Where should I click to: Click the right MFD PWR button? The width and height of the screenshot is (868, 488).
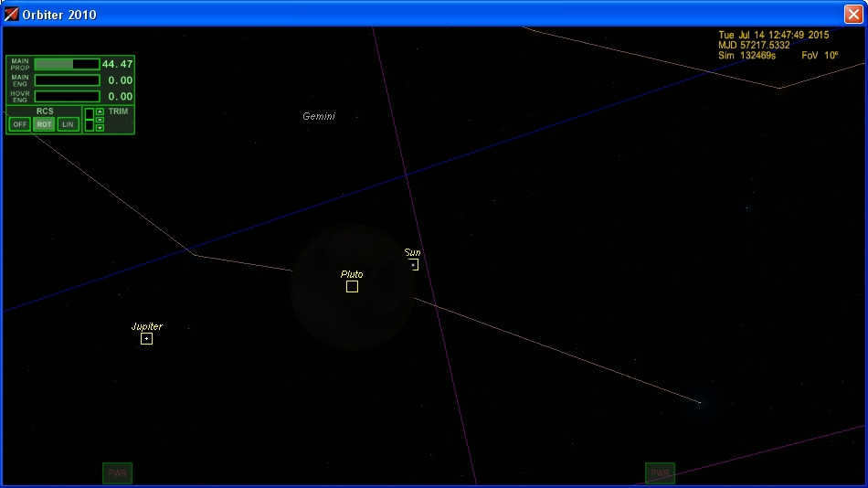(x=660, y=473)
